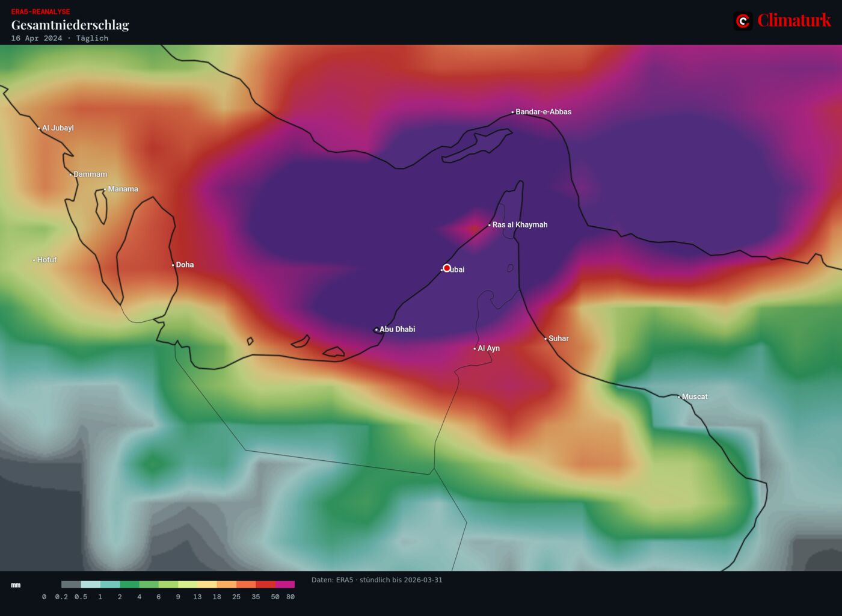This screenshot has height=616, width=842.
Task: Click the Doha city label
Action: pyautogui.click(x=185, y=265)
